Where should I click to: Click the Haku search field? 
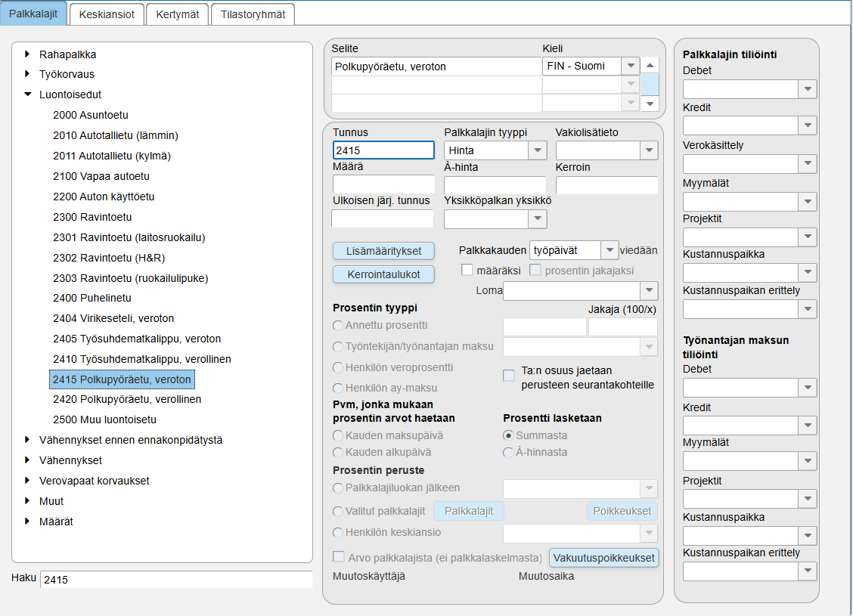pos(176,580)
